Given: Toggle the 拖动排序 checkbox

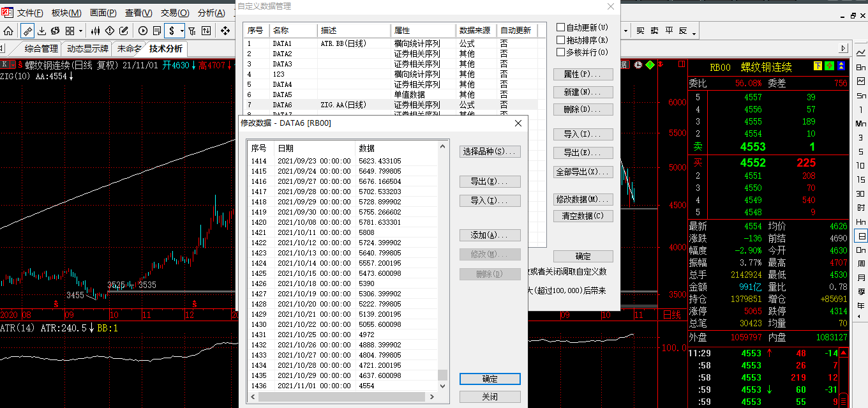Looking at the screenshot, I should [x=561, y=40].
